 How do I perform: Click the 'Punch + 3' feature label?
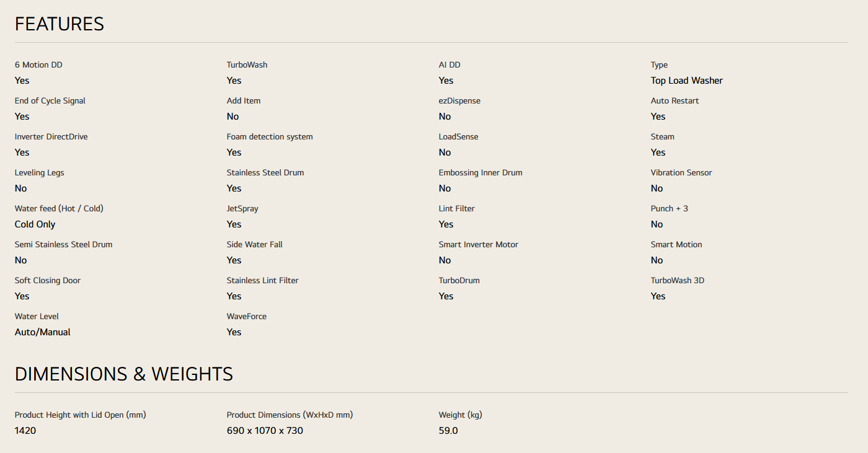click(x=669, y=209)
